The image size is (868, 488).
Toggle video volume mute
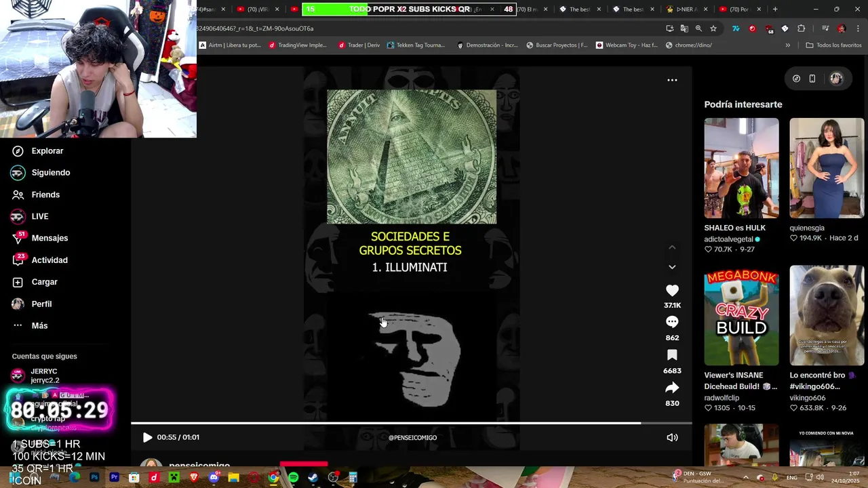(672, 437)
